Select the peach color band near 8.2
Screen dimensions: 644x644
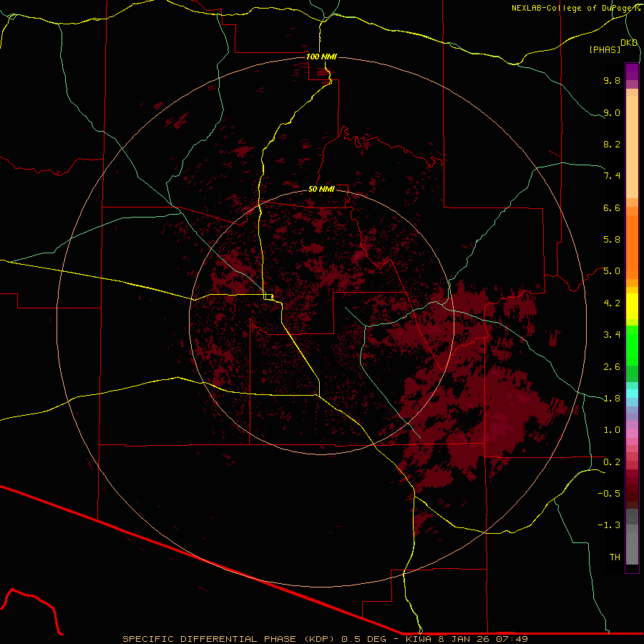(631, 145)
